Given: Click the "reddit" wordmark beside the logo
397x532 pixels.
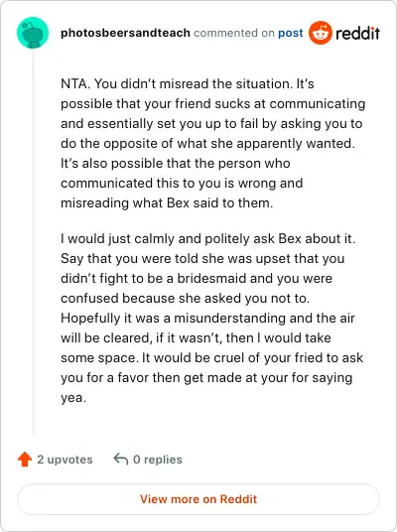Looking at the screenshot, I should point(357,33).
